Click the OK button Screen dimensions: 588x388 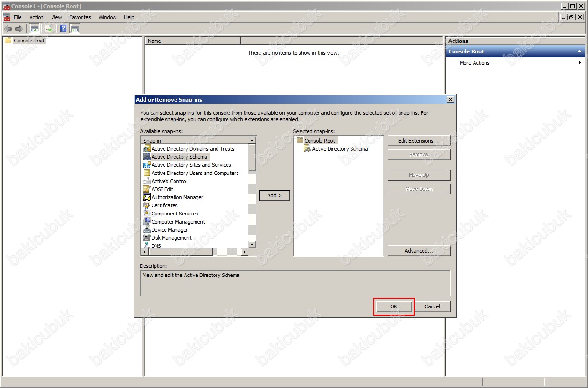click(x=394, y=306)
